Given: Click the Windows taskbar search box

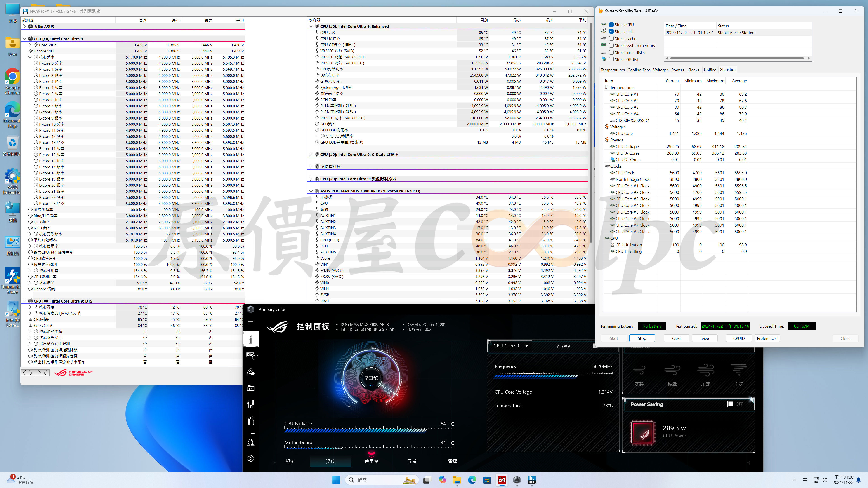Looking at the screenshot, I should pyautogui.click(x=382, y=480).
